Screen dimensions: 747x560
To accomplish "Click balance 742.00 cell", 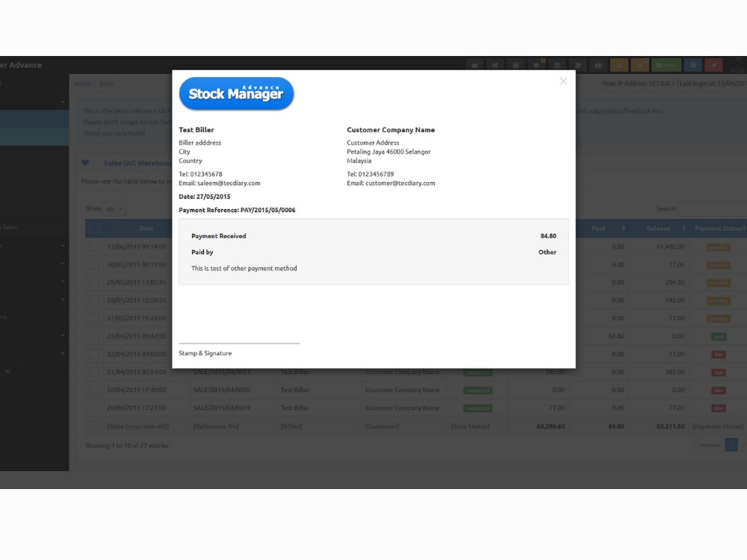I will click(675, 300).
